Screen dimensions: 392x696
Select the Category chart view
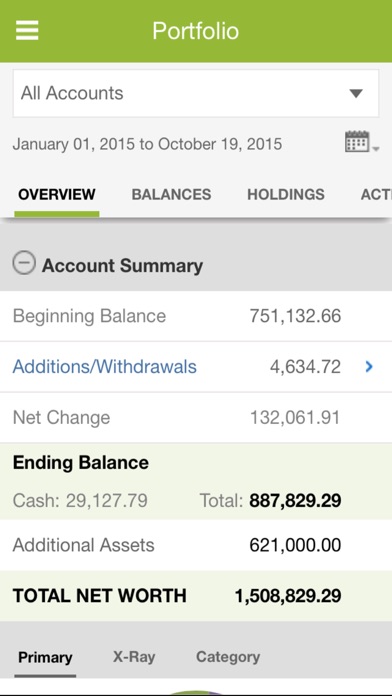point(228,657)
